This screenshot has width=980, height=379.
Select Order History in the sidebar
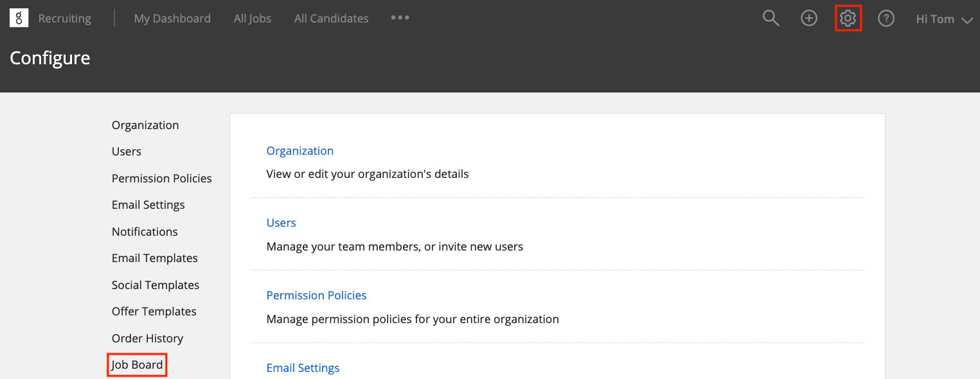(x=147, y=338)
